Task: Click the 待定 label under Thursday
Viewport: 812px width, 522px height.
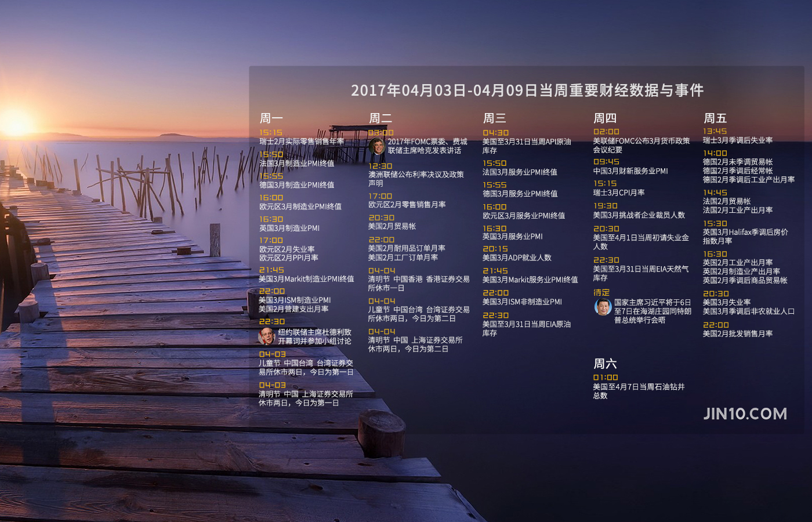Action: click(x=601, y=292)
